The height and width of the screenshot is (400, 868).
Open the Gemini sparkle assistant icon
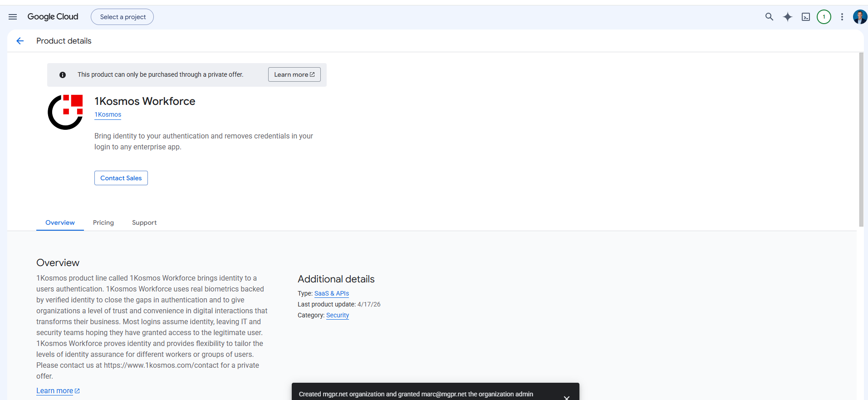788,17
